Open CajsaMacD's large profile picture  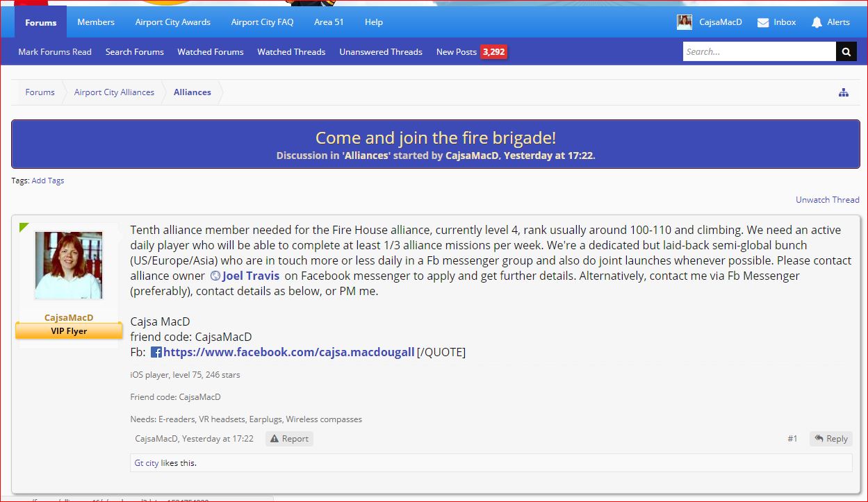click(69, 265)
